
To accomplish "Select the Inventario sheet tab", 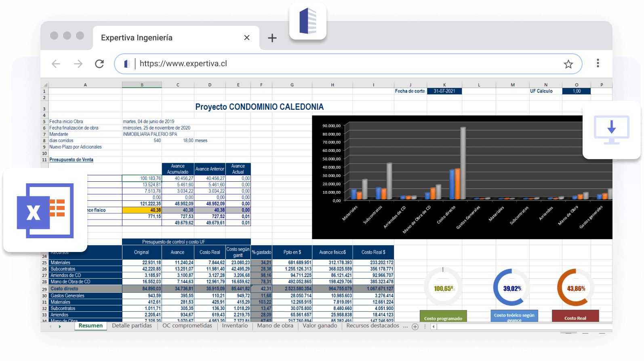I will coord(235,326).
